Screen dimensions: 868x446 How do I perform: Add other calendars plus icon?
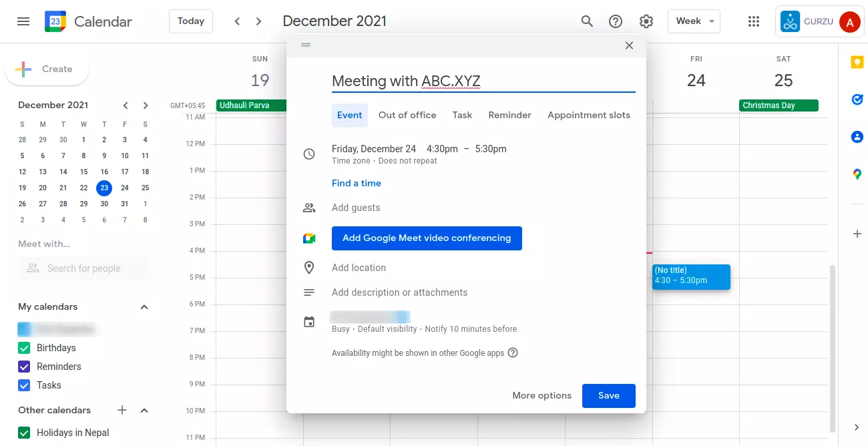(122, 410)
